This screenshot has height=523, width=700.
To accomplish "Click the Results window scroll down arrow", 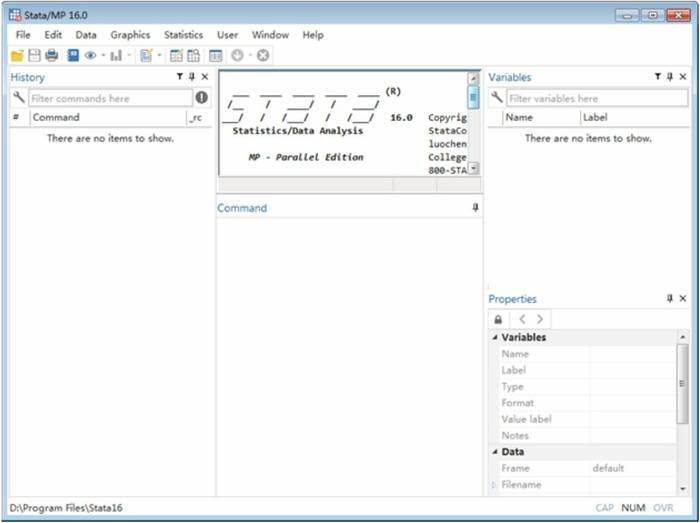I will pyautogui.click(x=473, y=169).
